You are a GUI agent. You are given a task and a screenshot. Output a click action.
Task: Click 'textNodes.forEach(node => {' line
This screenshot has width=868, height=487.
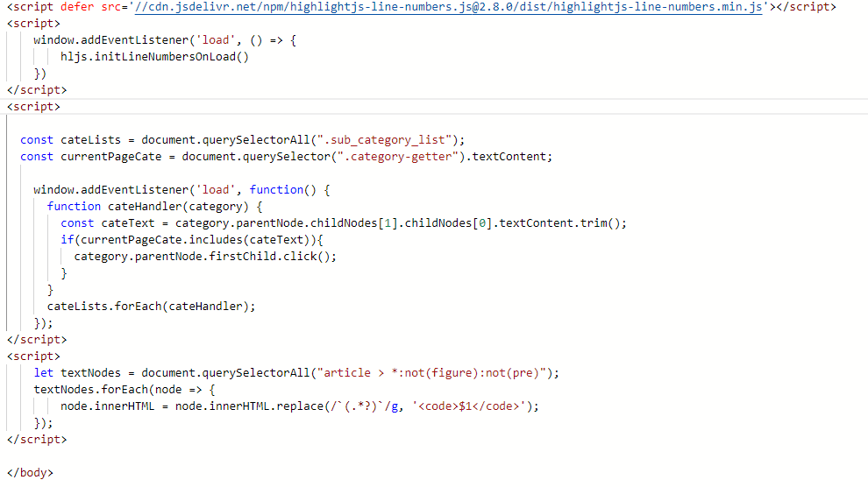click(x=125, y=390)
